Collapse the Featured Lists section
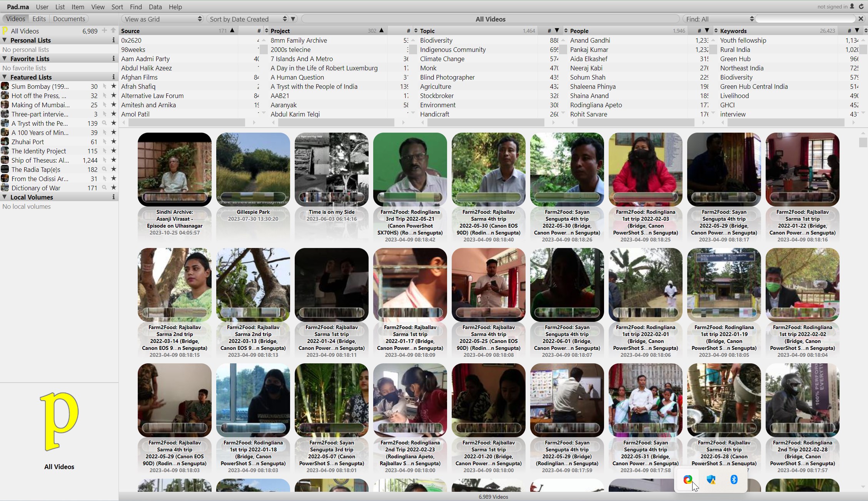 point(5,77)
